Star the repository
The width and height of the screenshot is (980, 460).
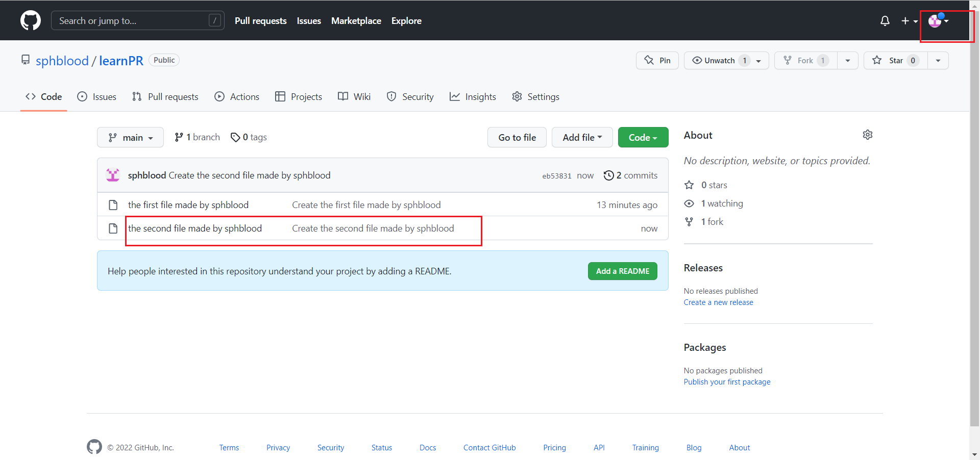[895, 60]
